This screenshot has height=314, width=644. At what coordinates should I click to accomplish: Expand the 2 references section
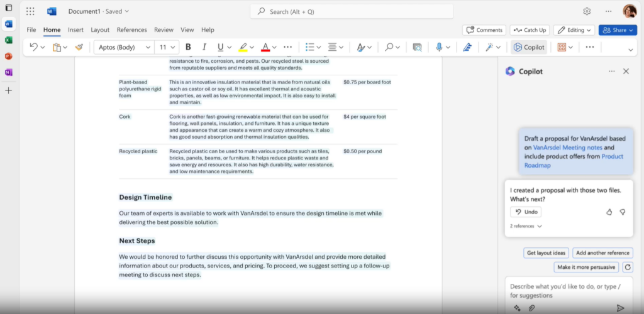pyautogui.click(x=526, y=226)
